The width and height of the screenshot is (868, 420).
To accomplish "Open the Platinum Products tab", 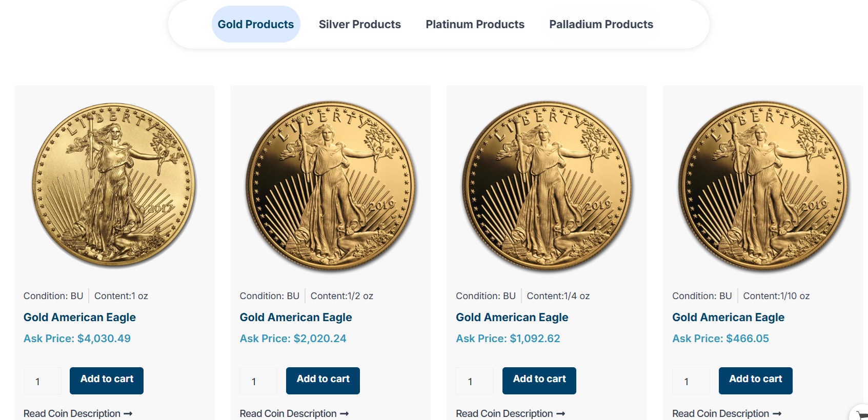I will 475,24.
